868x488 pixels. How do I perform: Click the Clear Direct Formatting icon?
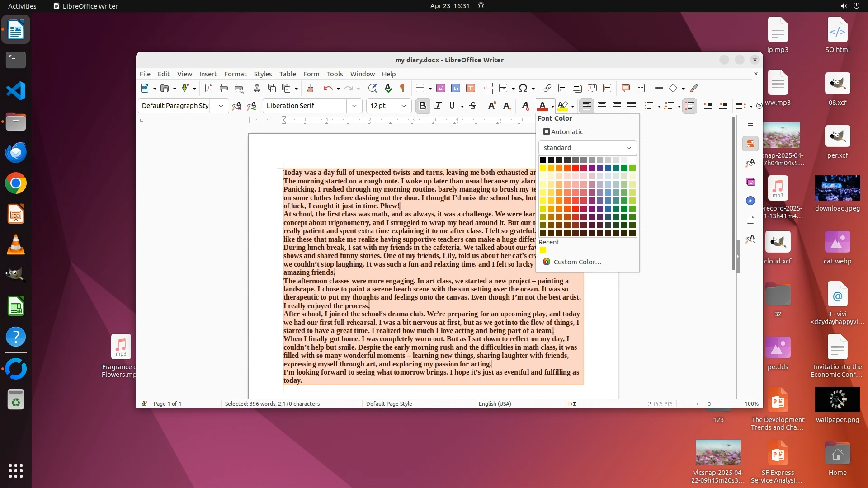(525, 106)
